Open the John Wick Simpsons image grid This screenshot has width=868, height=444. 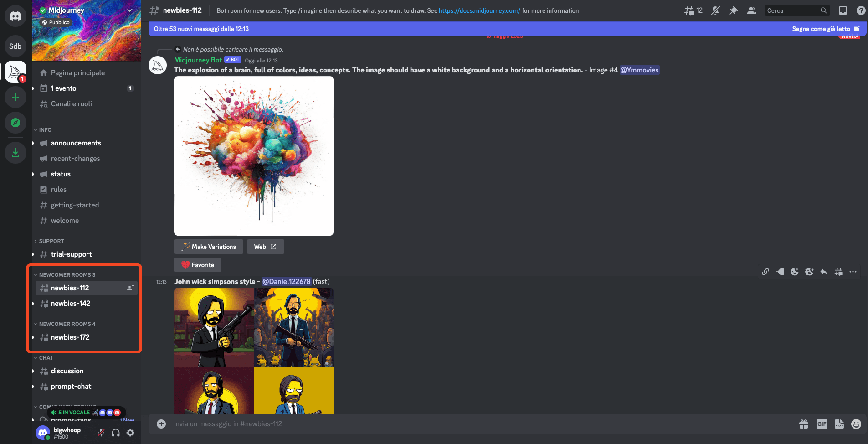click(254, 351)
